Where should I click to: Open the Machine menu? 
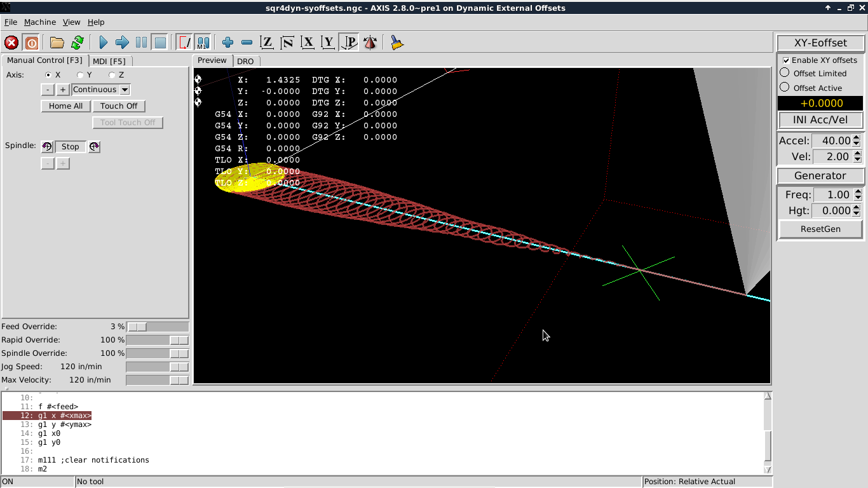click(40, 22)
